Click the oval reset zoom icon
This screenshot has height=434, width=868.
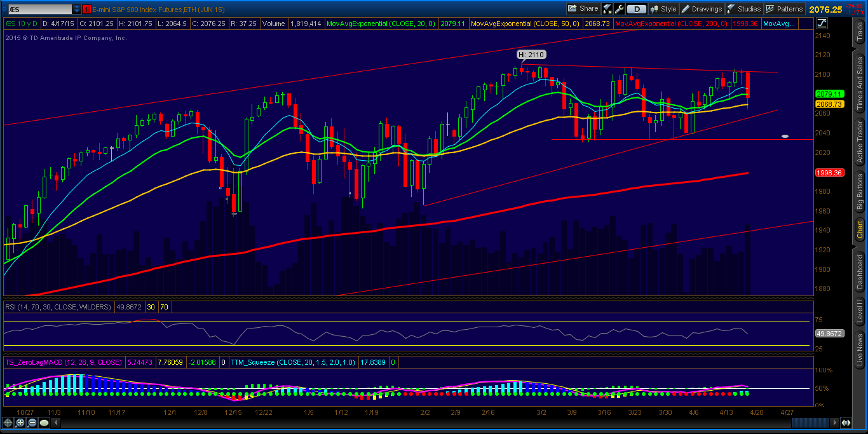point(44,423)
